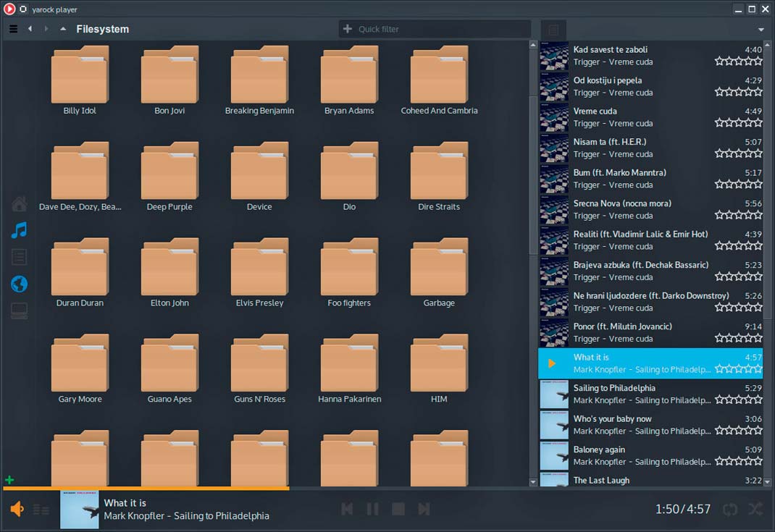Click the volume speaker icon

click(17, 509)
